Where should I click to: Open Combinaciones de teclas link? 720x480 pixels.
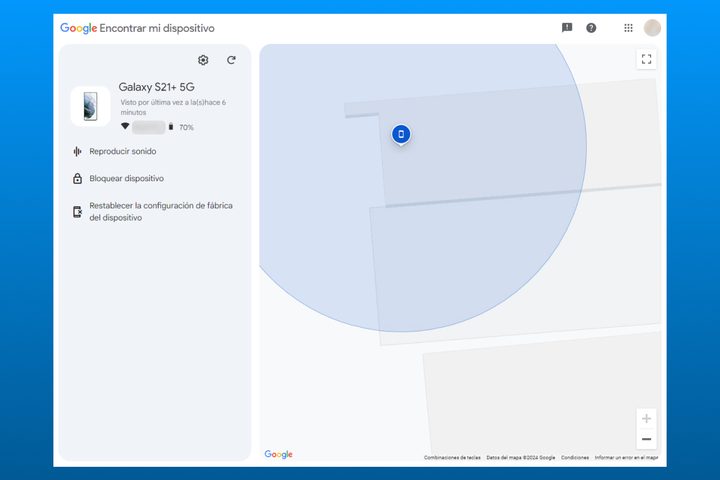tap(452, 457)
